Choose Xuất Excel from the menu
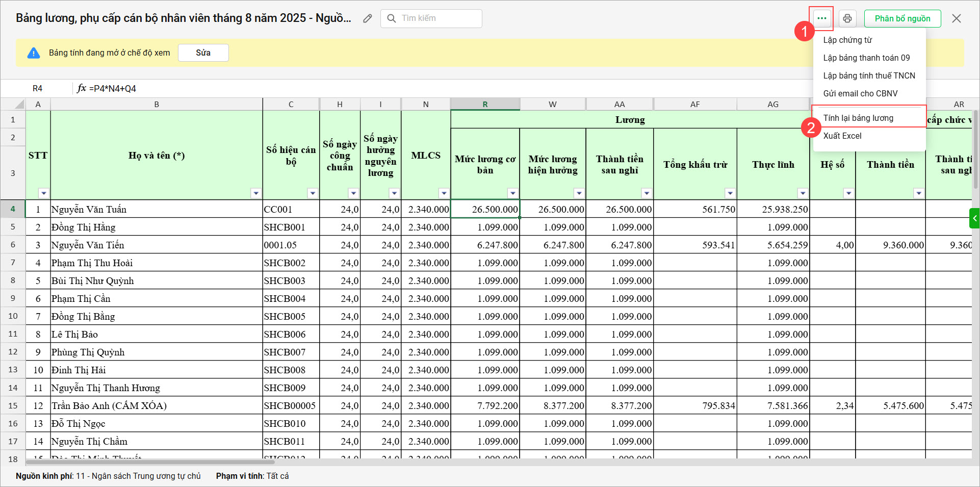Screen dimensions: 980x487 (842, 136)
